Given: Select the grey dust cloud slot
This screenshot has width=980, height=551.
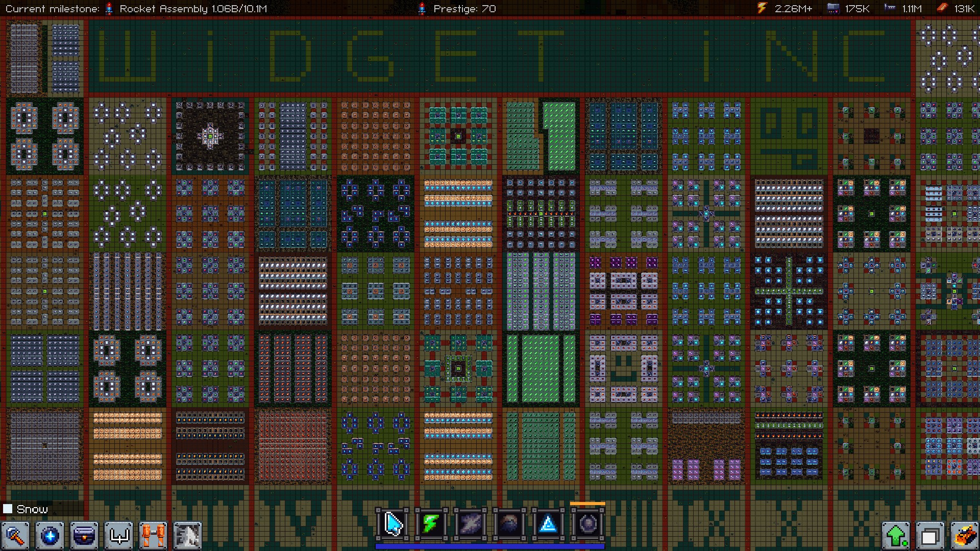Looking at the screenshot, I should pos(470,524).
